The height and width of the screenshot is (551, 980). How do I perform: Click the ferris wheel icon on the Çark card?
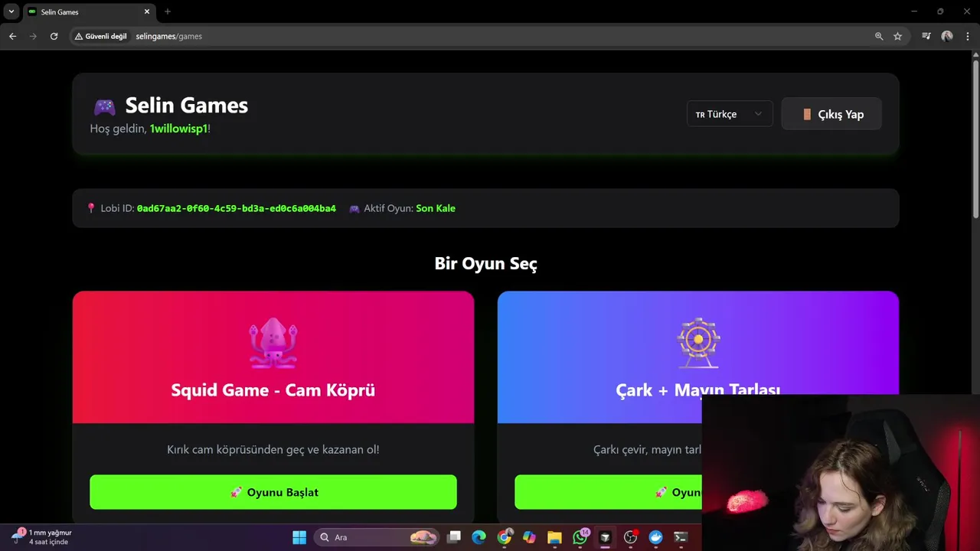point(698,344)
